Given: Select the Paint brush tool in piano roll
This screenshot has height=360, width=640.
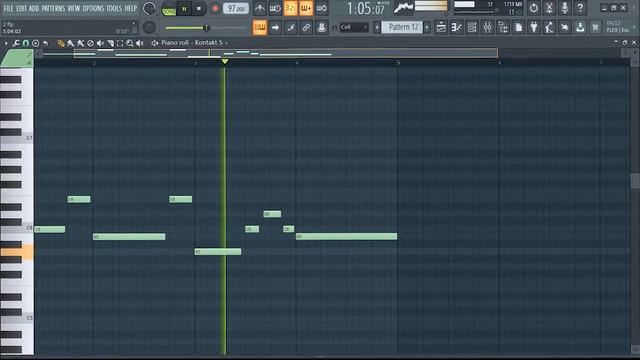Looking at the screenshot, I should (71, 43).
